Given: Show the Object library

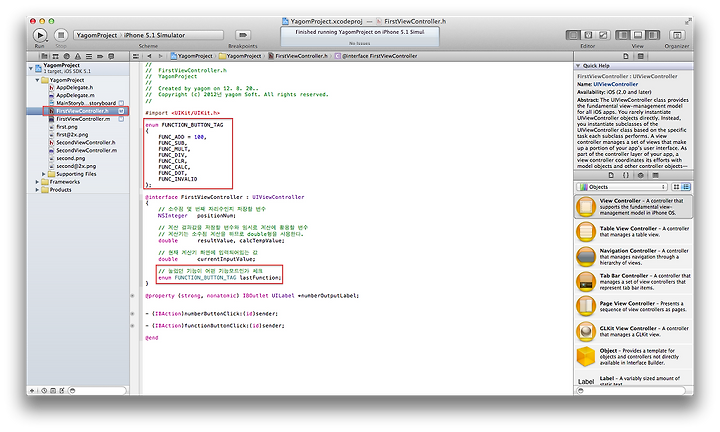Looking at the screenshot, I should pos(641,175).
